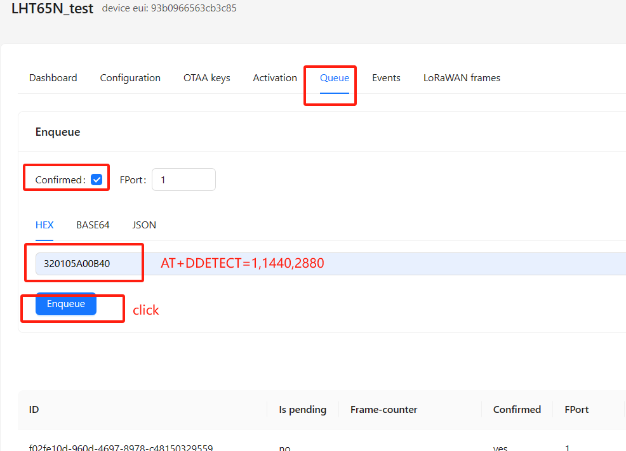Open the Dashboard tab

pos(53,77)
